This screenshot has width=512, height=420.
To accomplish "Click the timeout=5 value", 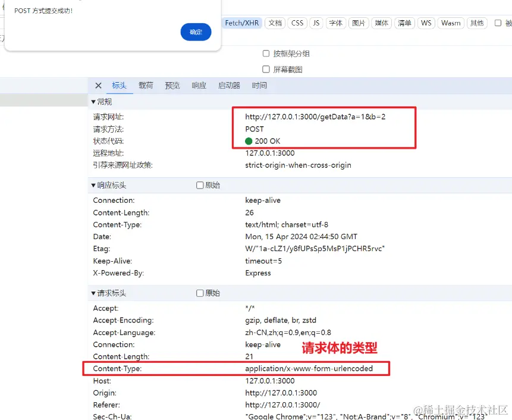I will (x=263, y=261).
